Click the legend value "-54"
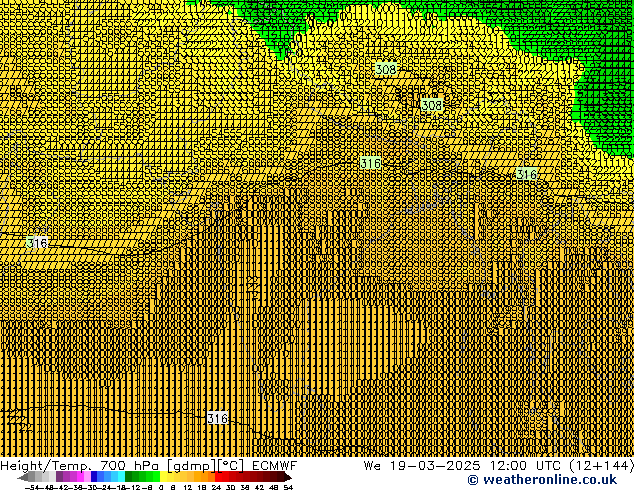This screenshot has height=490, width=634. pyautogui.click(x=32, y=487)
